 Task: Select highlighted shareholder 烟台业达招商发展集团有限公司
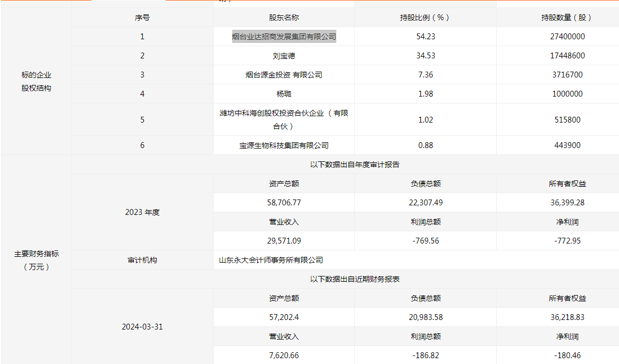click(x=284, y=37)
